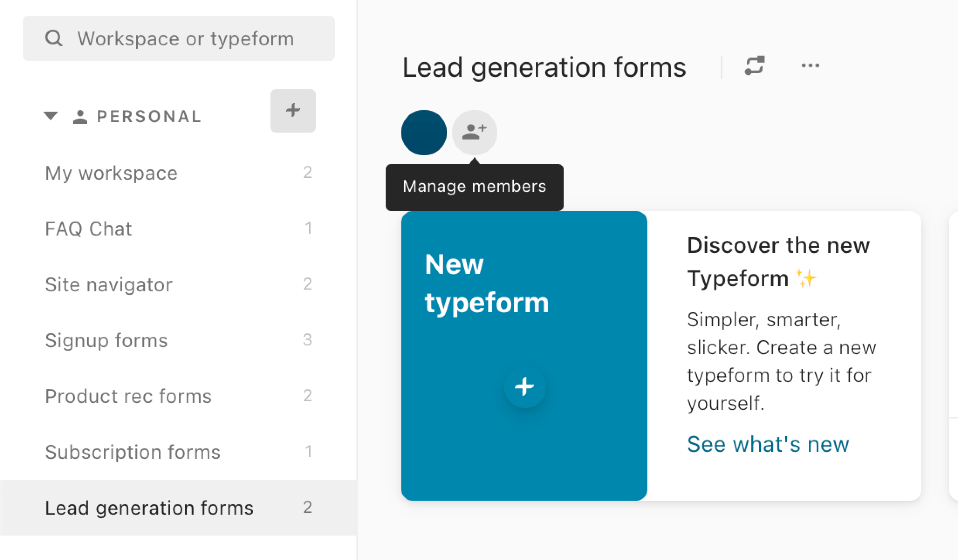Click the person icon beside Personal
The image size is (958, 560).
(80, 116)
